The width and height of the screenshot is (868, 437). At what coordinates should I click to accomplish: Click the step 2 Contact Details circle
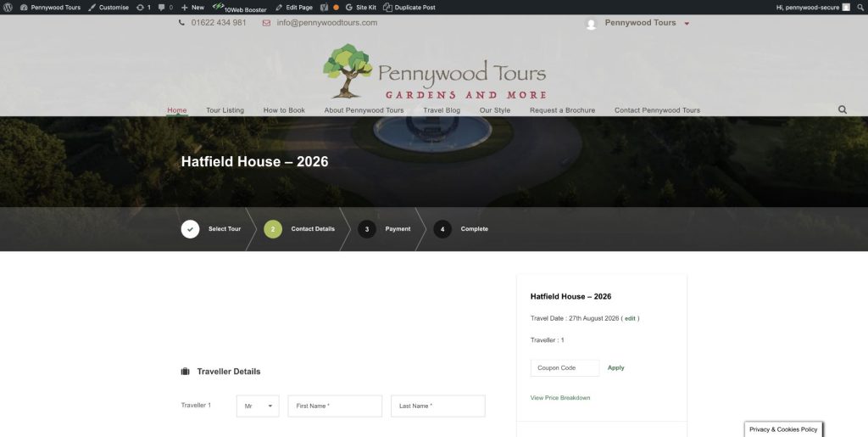[273, 229]
